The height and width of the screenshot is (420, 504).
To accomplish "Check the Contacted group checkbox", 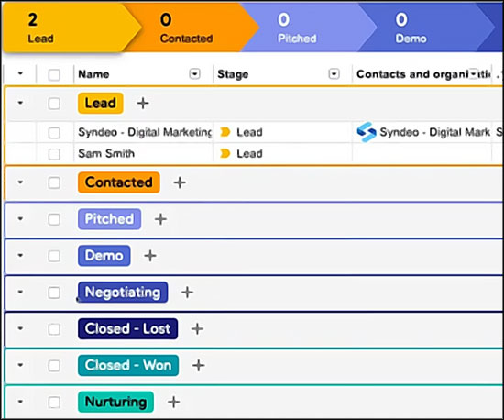I will coord(54,182).
